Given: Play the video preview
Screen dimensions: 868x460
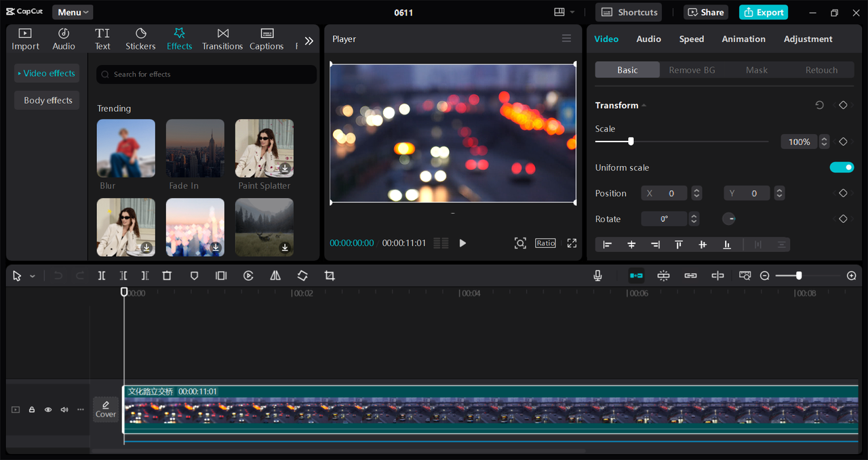Looking at the screenshot, I should 462,243.
